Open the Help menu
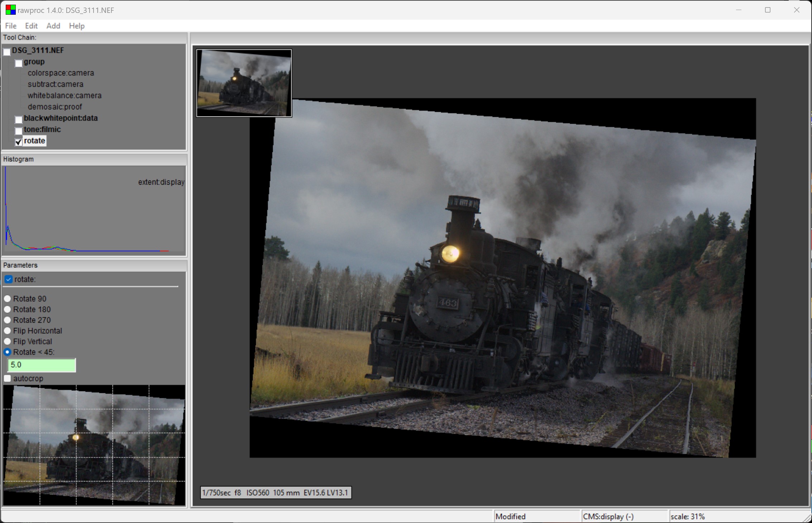812x523 pixels. [77, 26]
